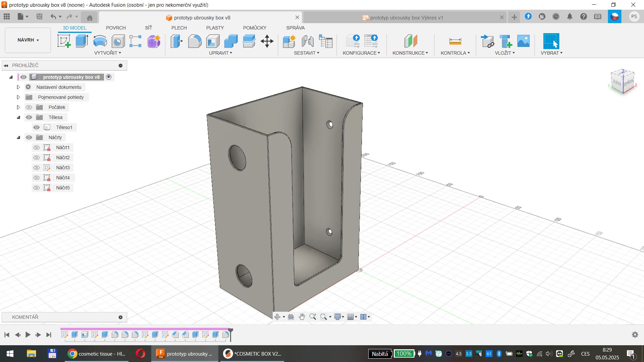Toggle visibility of Náčrty folder

(29, 137)
